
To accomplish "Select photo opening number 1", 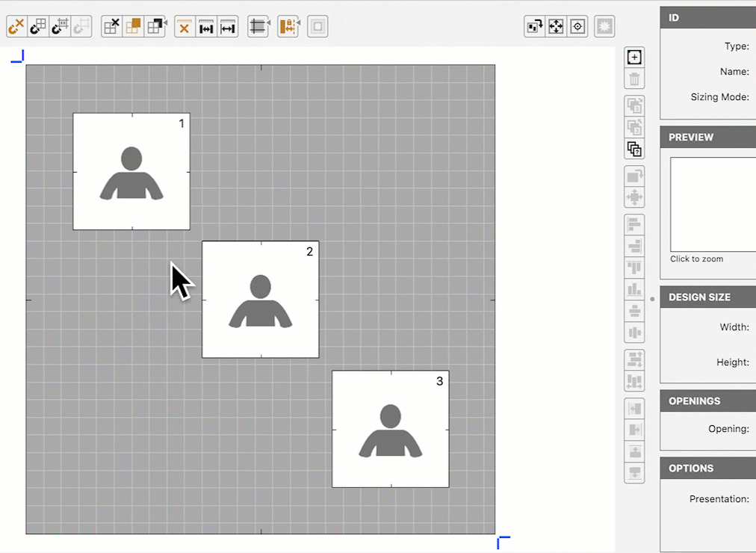I will [131, 172].
